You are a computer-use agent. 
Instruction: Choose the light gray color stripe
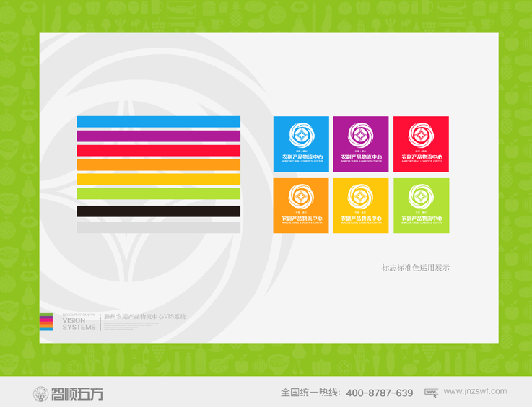pyautogui.click(x=159, y=227)
